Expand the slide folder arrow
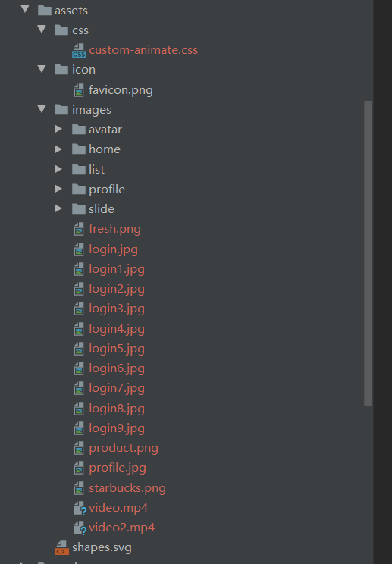Image resolution: width=392 pixels, height=564 pixels. pyautogui.click(x=58, y=208)
